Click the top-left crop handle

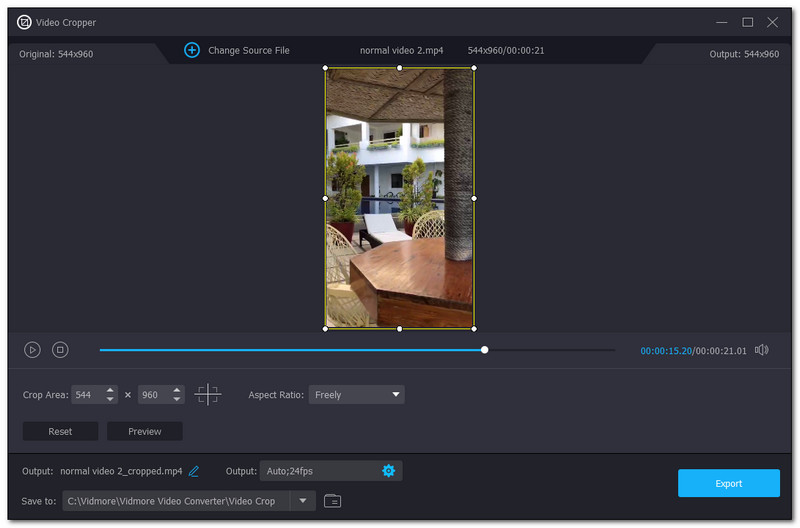tap(326, 68)
